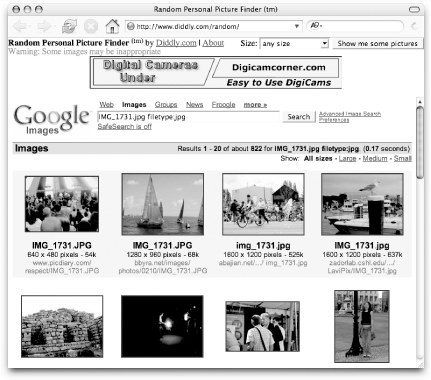
Task: Open the sailboat IMG_1731.JPG thumbnail
Action: tap(162, 204)
